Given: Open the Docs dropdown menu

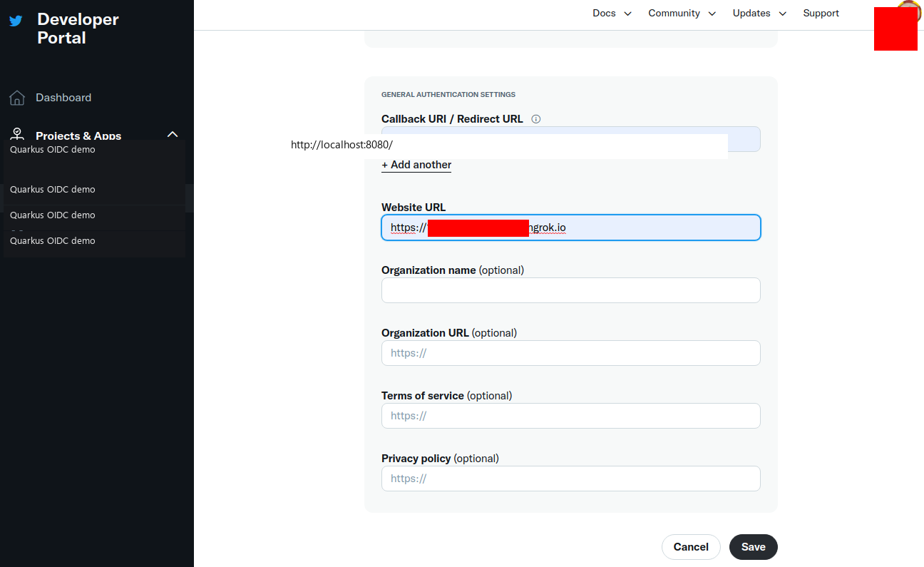Looking at the screenshot, I should 612,14.
